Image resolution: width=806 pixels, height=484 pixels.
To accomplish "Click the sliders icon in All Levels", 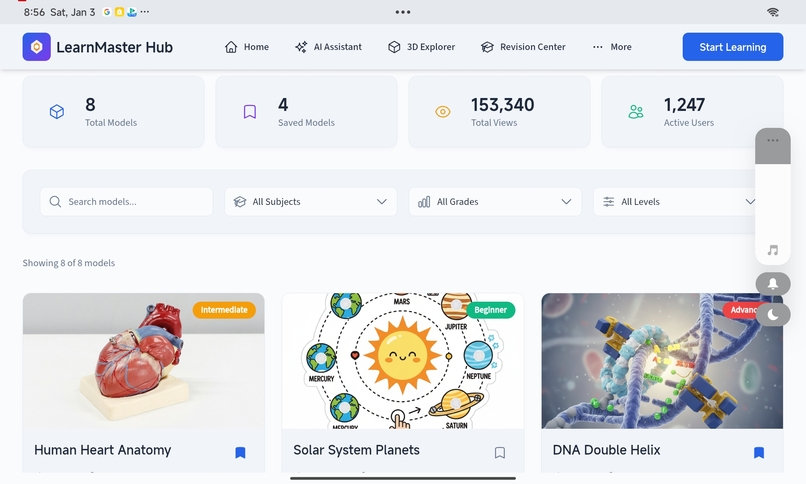I will [x=609, y=201].
